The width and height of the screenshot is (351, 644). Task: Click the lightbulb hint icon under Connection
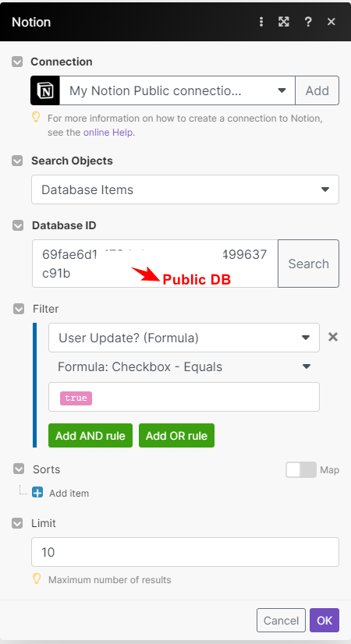point(36,118)
